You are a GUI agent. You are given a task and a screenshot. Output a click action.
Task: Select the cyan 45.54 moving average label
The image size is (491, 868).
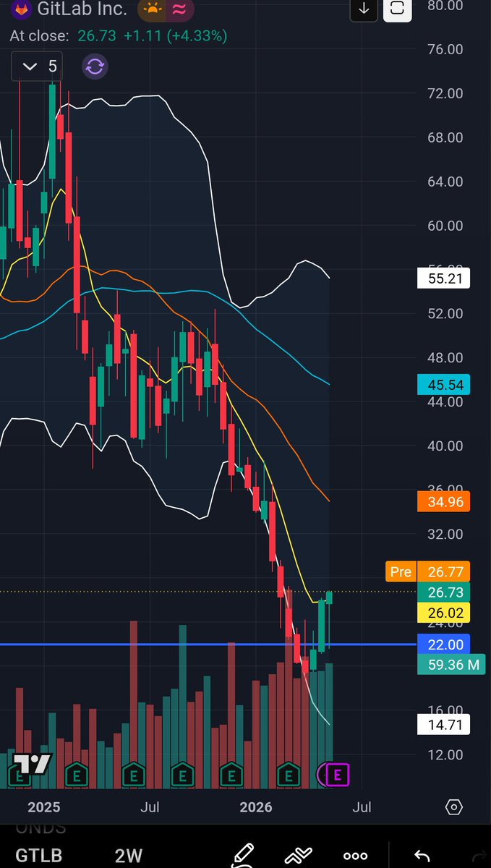(443, 384)
